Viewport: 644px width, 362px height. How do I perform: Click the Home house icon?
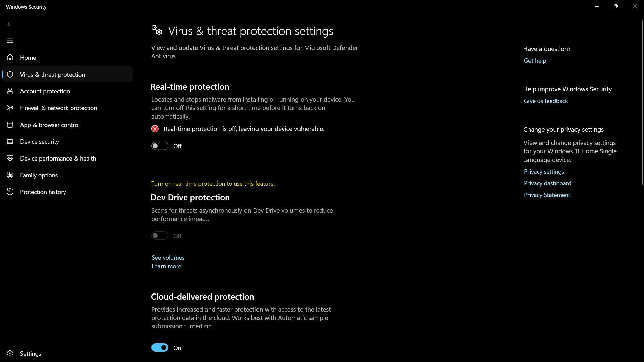pyautogui.click(x=10, y=57)
